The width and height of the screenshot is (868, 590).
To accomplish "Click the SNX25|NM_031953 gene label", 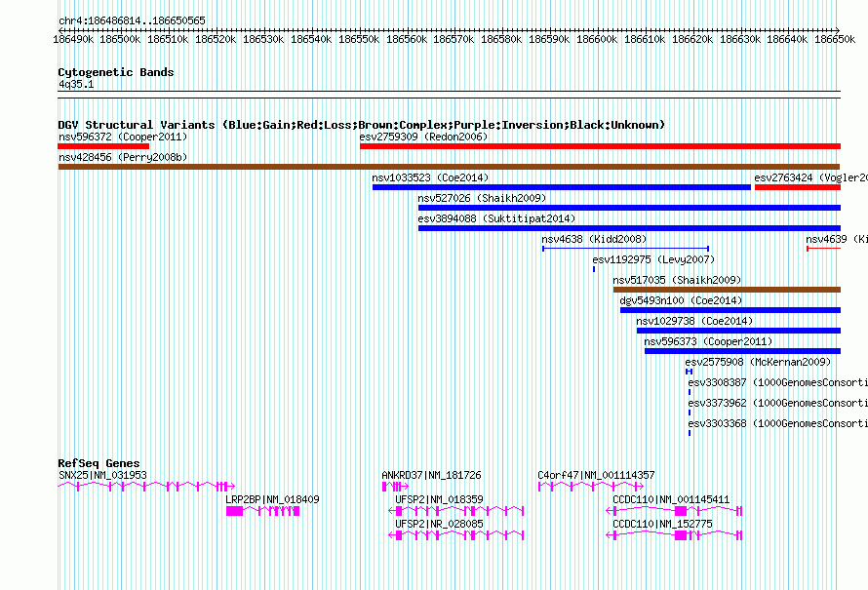I will (103, 475).
